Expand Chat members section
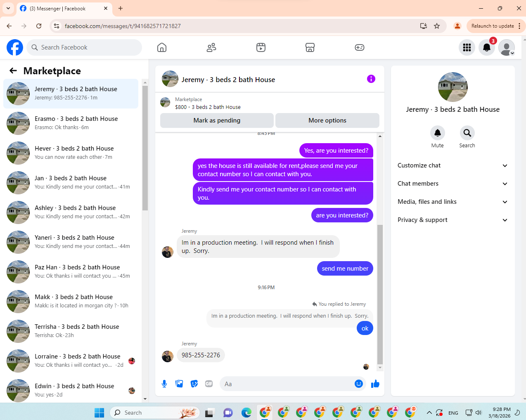Image resolution: width=526 pixels, height=420 pixels. [453, 184]
